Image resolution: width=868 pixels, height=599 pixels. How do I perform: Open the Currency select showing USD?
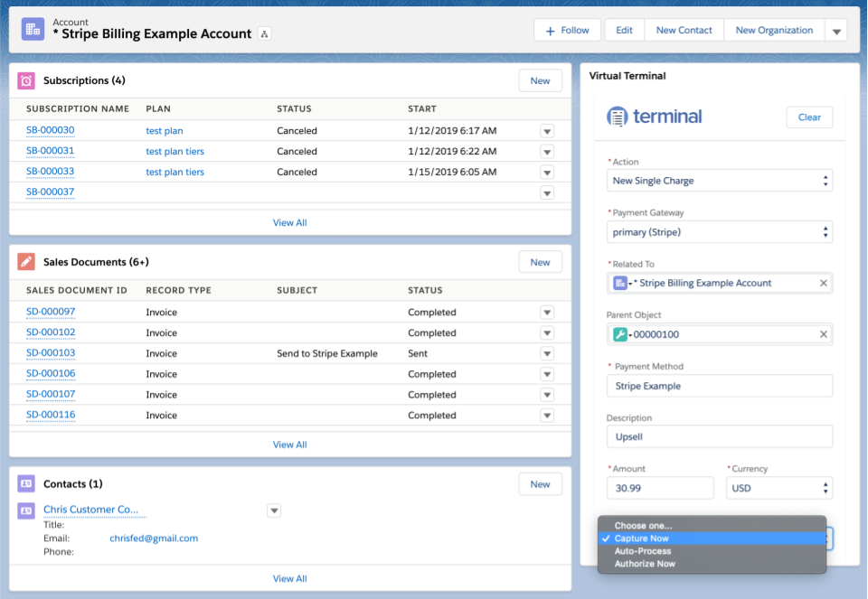pos(778,489)
